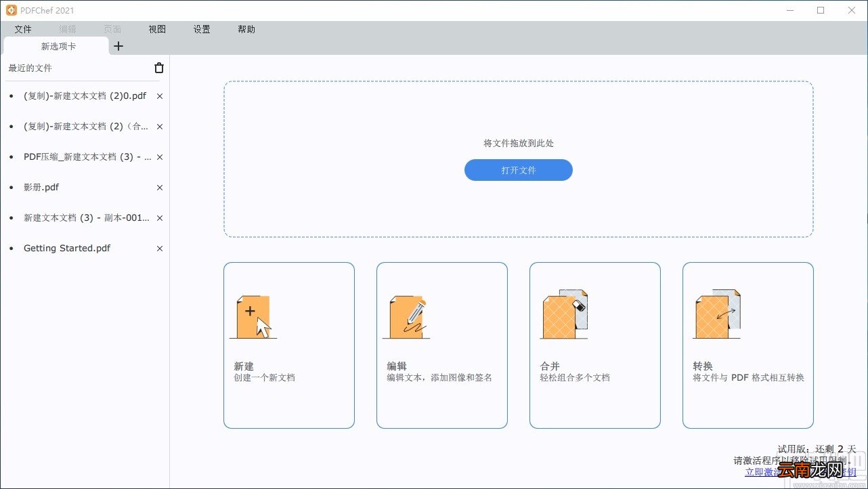The image size is (868, 489).
Task: Remove (复制)-新建文本文档 (2)0.pdf from recent list
Action: pos(160,96)
